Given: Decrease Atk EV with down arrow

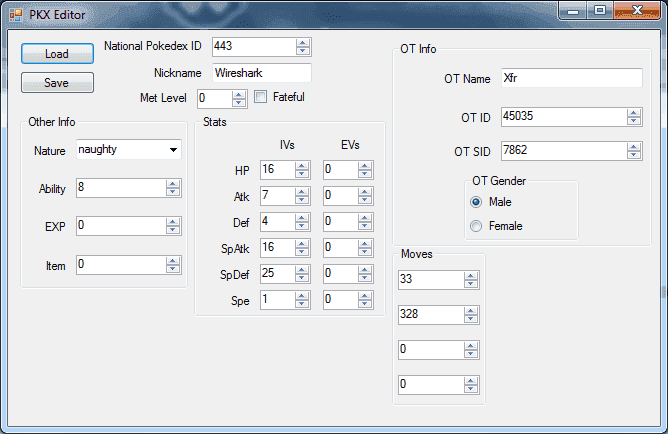Looking at the screenshot, I should pos(365,200).
